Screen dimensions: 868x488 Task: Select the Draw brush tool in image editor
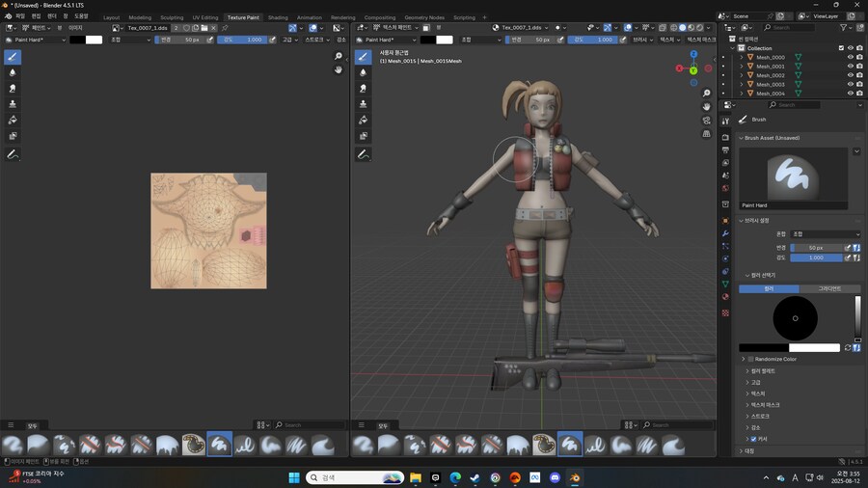point(13,57)
